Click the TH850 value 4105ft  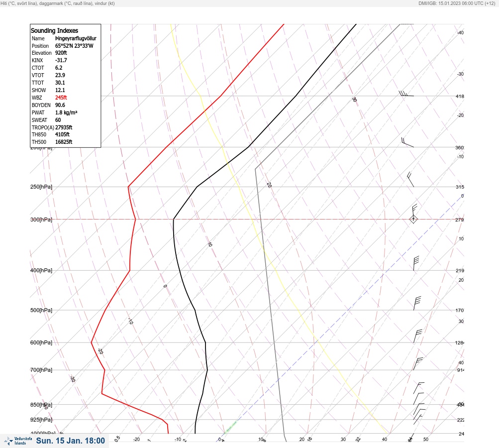coord(62,134)
